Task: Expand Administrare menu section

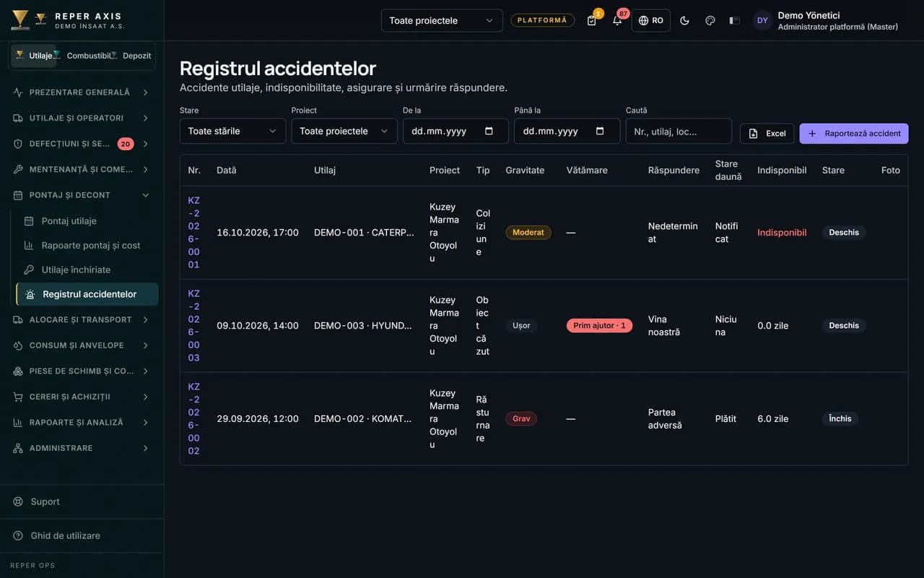Action: pos(82,448)
